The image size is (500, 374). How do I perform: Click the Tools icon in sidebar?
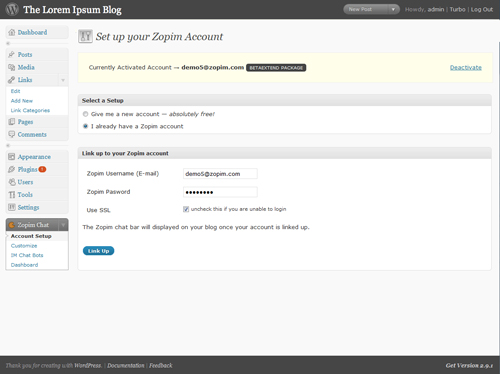pyautogui.click(x=12, y=195)
